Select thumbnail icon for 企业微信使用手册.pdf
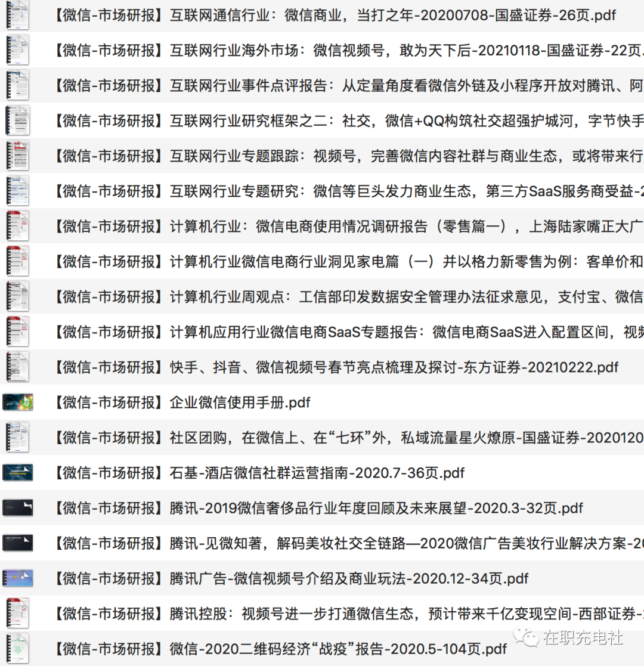Screen dimensions: 644x666 tap(17, 402)
